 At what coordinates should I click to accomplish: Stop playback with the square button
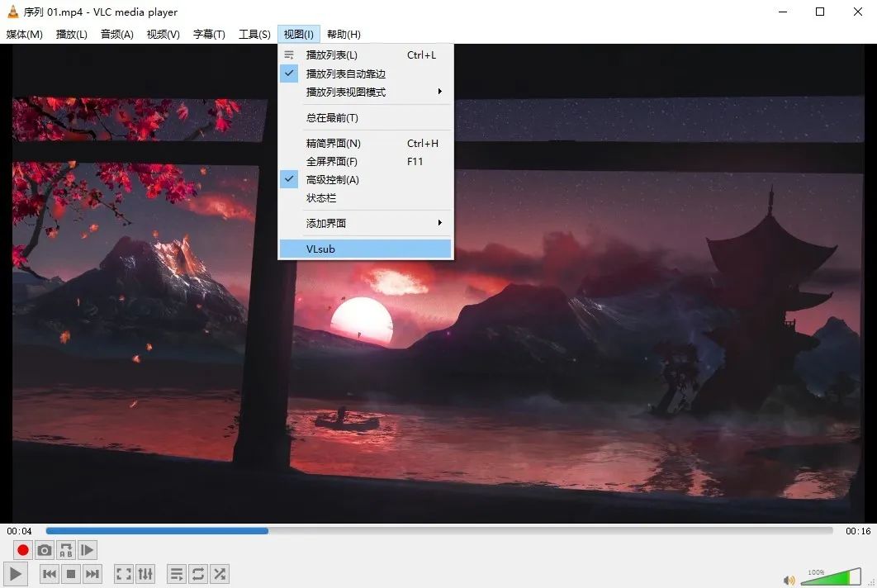(x=71, y=574)
